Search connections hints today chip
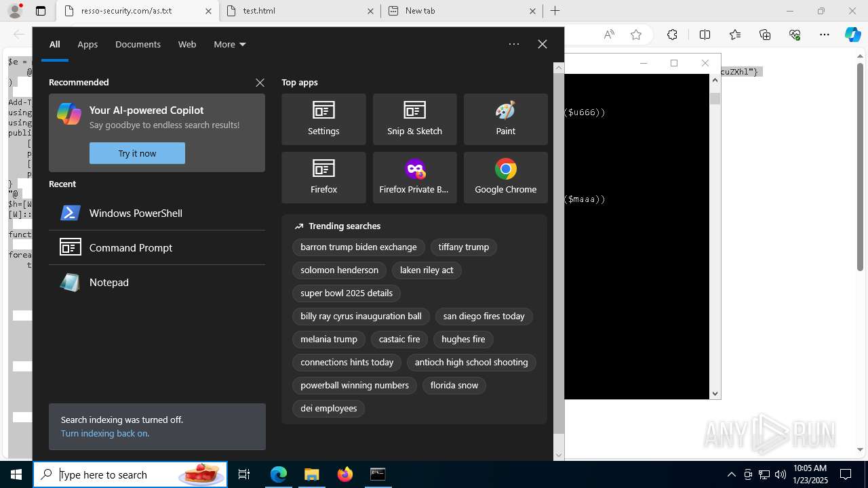Screen dimensions: 868x488 [347, 362]
